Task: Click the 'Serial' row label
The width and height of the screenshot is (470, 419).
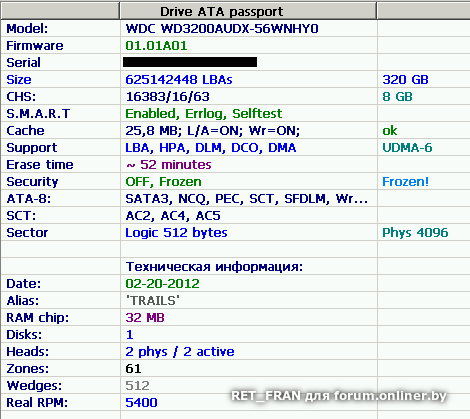Action: tap(23, 63)
